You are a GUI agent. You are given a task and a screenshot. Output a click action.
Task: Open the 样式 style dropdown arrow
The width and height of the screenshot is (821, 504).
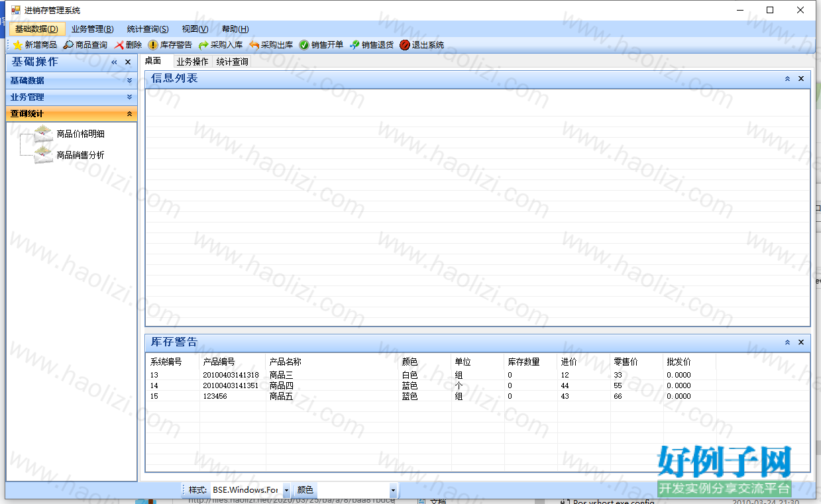click(286, 490)
